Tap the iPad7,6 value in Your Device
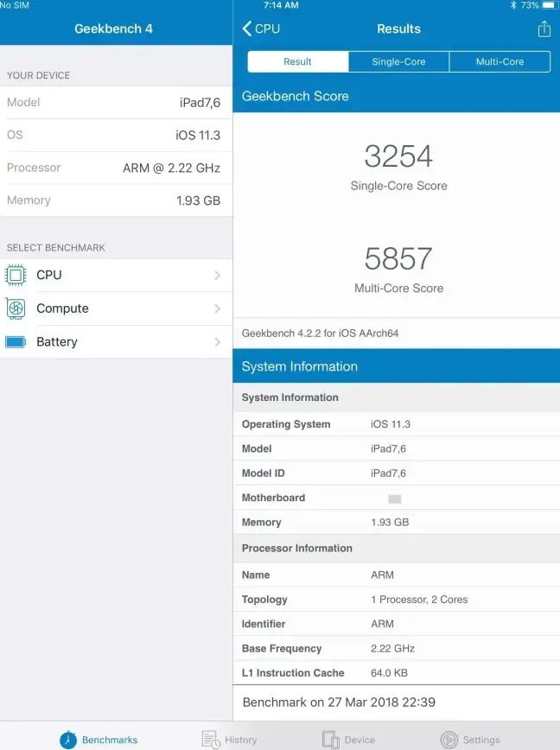560x750 pixels. pyautogui.click(x=200, y=103)
